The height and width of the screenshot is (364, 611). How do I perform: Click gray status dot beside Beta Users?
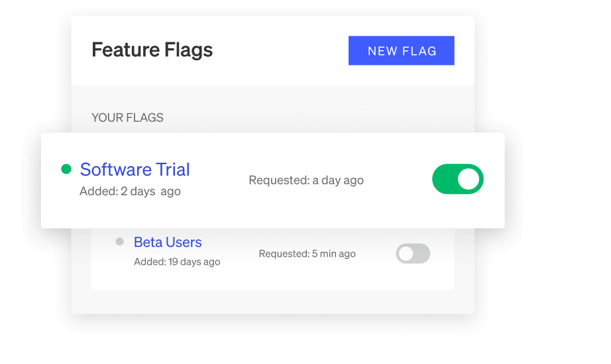click(x=119, y=242)
